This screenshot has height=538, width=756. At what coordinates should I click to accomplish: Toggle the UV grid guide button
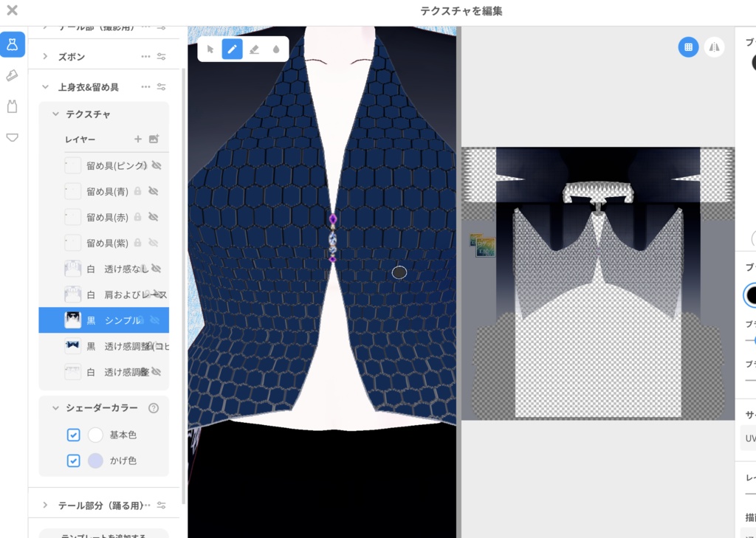[689, 47]
